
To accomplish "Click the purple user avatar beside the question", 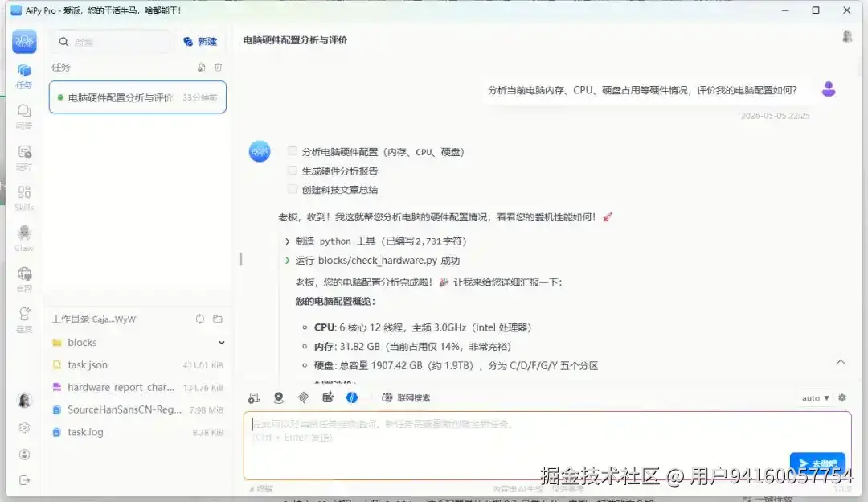I will [x=828, y=88].
